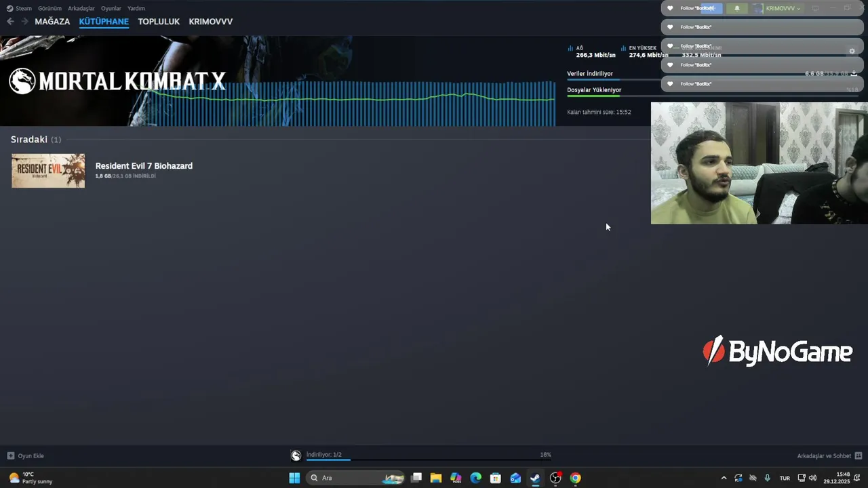The width and height of the screenshot is (868, 488).
Task: Switch the TUR keyboard language
Action: 785,478
